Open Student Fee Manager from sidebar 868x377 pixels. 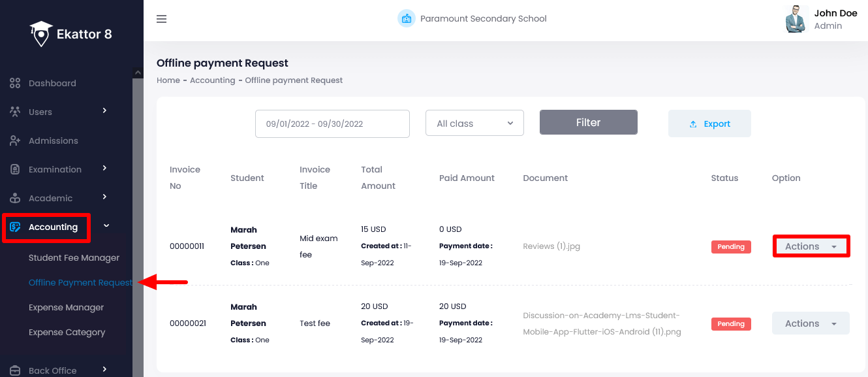(x=74, y=257)
